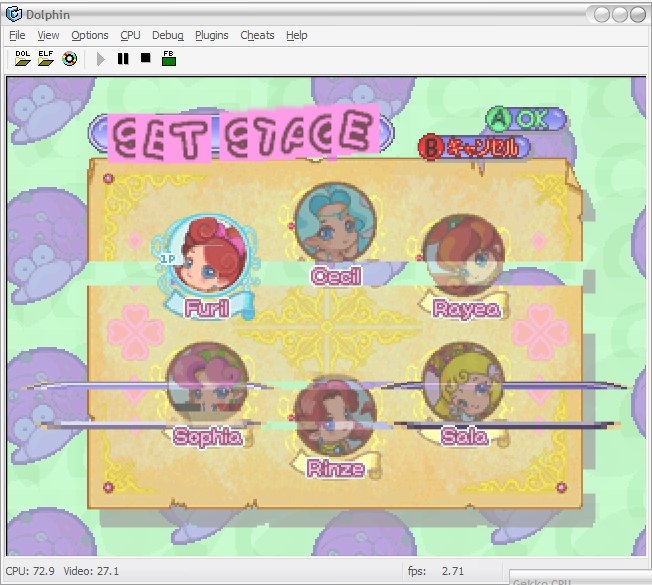Stop the emulation
The width and height of the screenshot is (652, 585).
click(x=146, y=58)
